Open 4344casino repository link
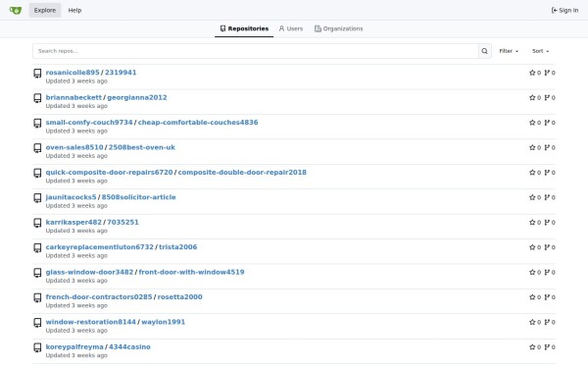Screen dimensions: 588x368 coord(129,346)
